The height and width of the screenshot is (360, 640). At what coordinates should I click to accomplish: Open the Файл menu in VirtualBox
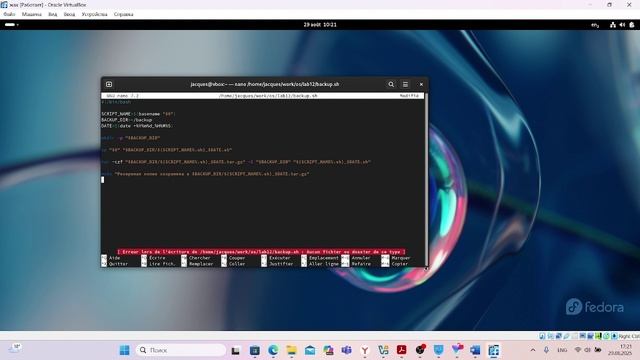coord(9,14)
